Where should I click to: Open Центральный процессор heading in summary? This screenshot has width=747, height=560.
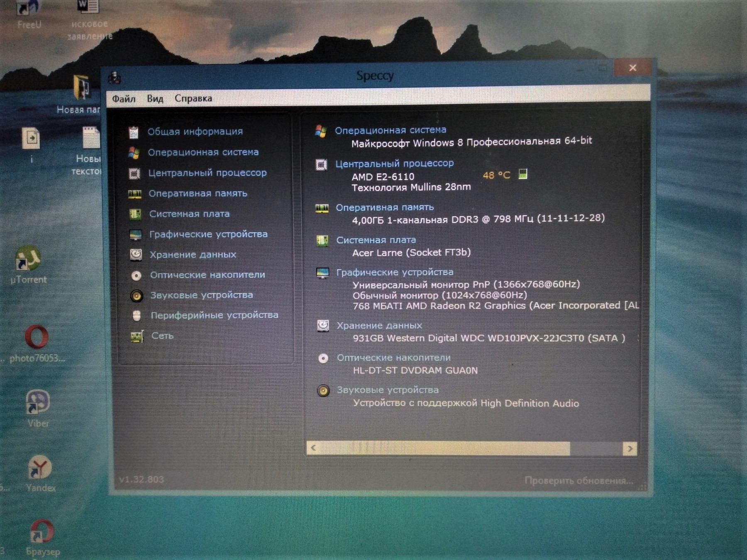click(x=394, y=163)
